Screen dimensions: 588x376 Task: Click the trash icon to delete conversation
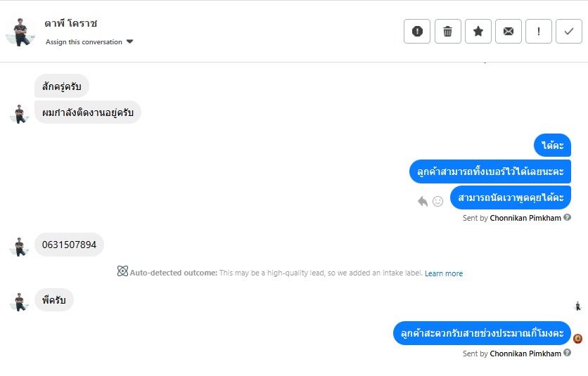tap(448, 31)
